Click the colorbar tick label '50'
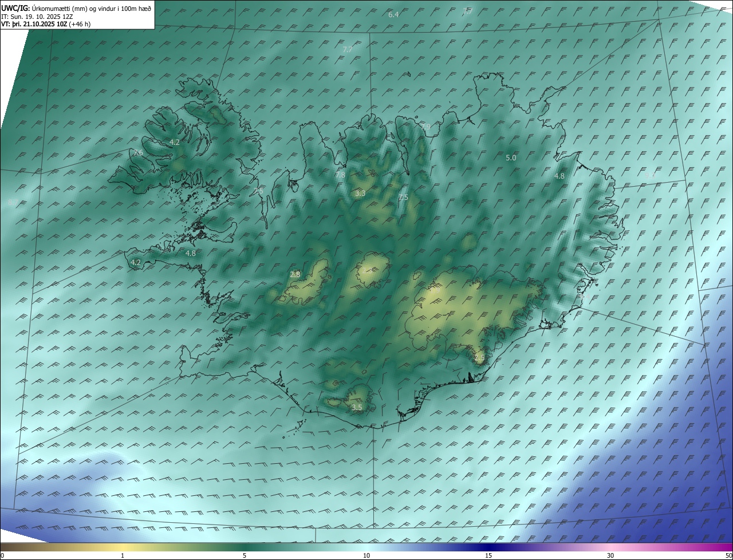 pyautogui.click(x=728, y=555)
